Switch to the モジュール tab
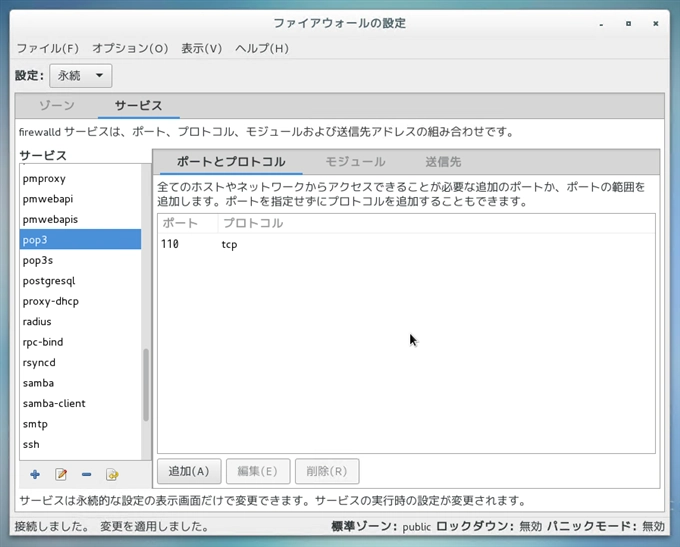The height and width of the screenshot is (547, 680). point(355,162)
